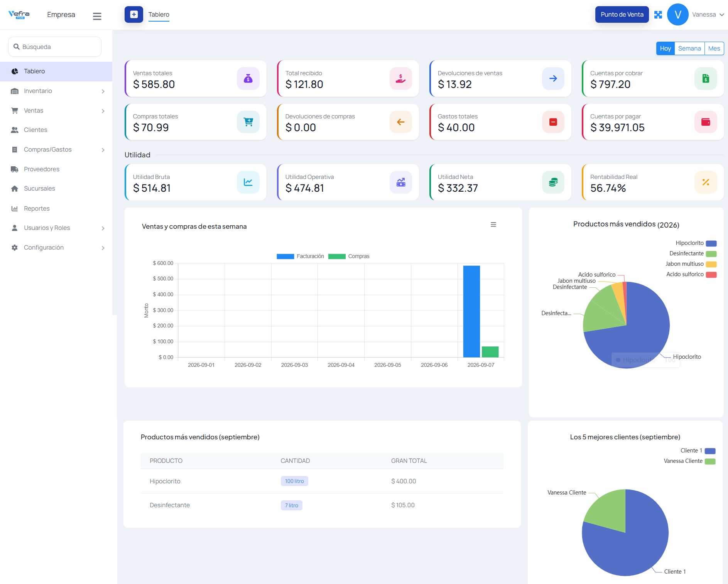The height and width of the screenshot is (584, 728).
Task: Expand the Configuración sidebar menu
Action: pyautogui.click(x=56, y=248)
